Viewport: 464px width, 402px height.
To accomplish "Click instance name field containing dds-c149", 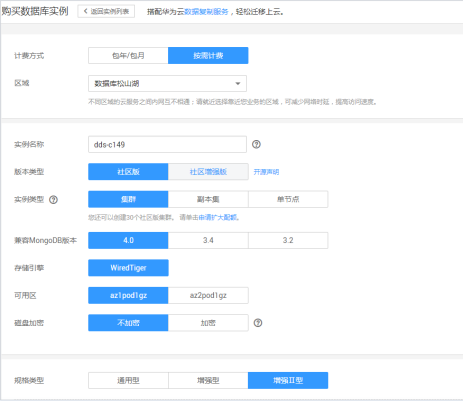I will tap(167, 144).
